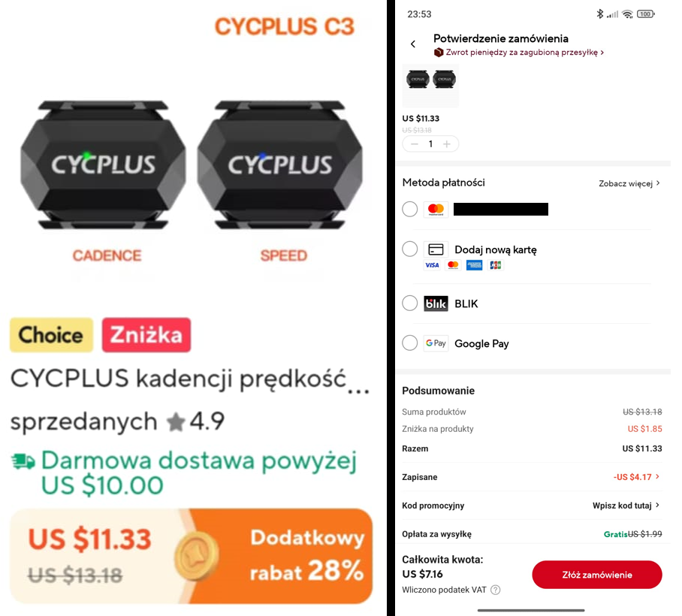This screenshot has width=682, height=616.
Task: Click the VAT info question mark icon
Action: pyautogui.click(x=496, y=590)
